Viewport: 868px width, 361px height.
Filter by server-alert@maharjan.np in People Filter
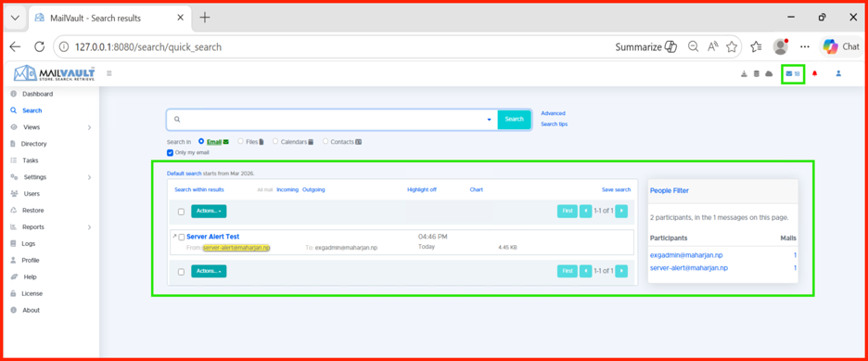pyautogui.click(x=689, y=268)
